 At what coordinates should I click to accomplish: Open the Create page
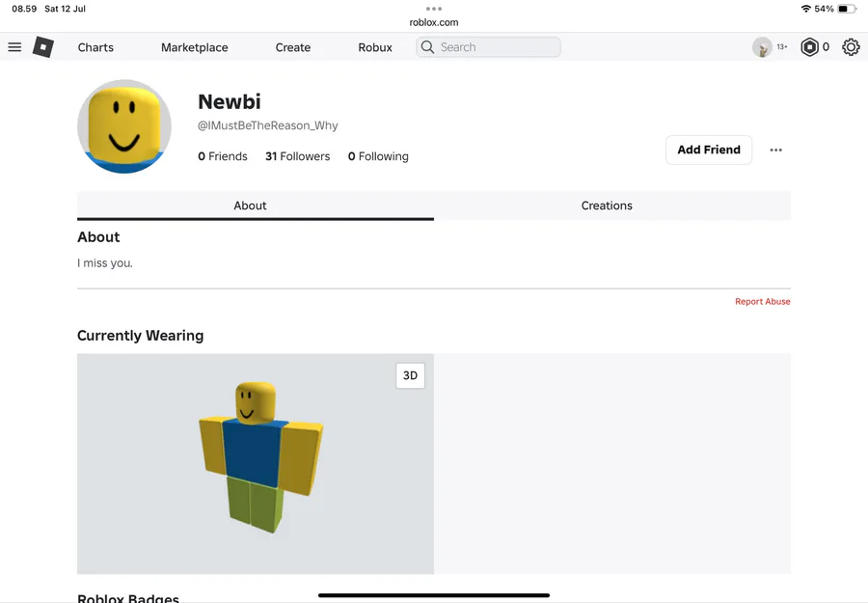tap(293, 47)
